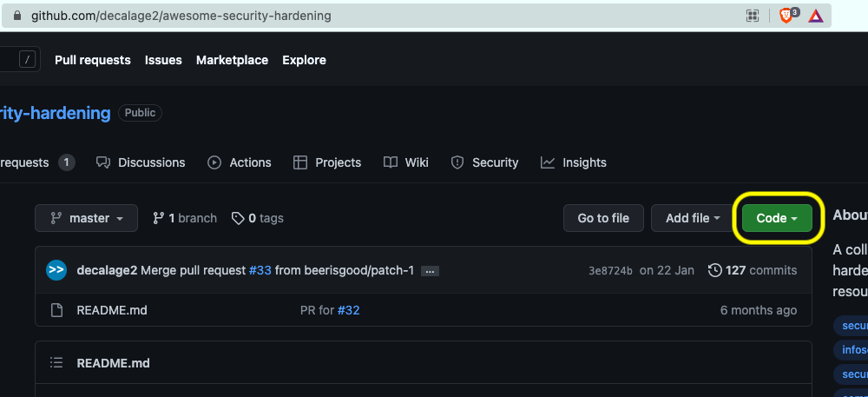Open the green Code dropdown button
Image resolution: width=868 pixels, height=397 pixels.
[777, 218]
